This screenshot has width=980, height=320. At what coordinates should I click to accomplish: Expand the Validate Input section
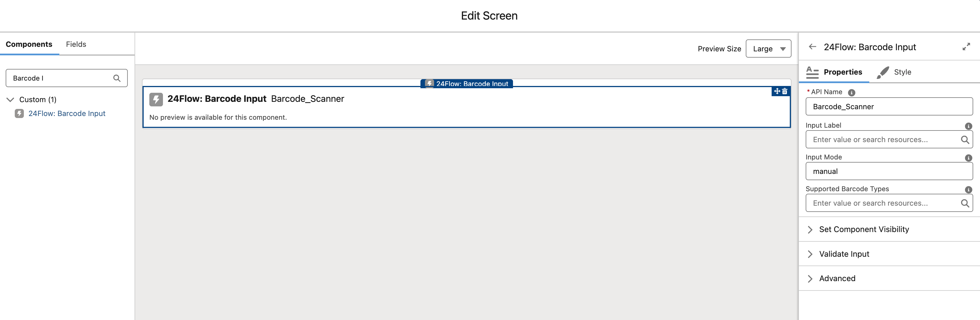click(889, 254)
